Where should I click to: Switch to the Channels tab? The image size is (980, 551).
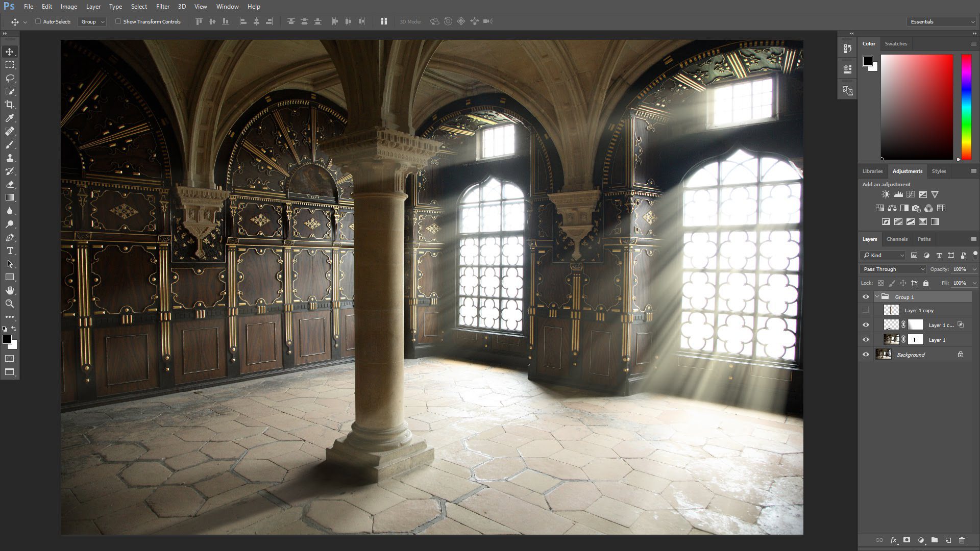point(896,239)
